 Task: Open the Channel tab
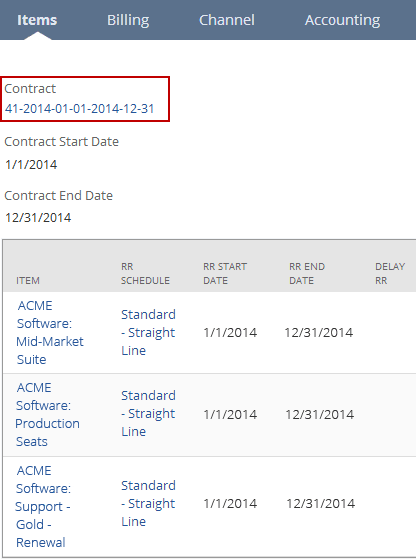tap(227, 20)
